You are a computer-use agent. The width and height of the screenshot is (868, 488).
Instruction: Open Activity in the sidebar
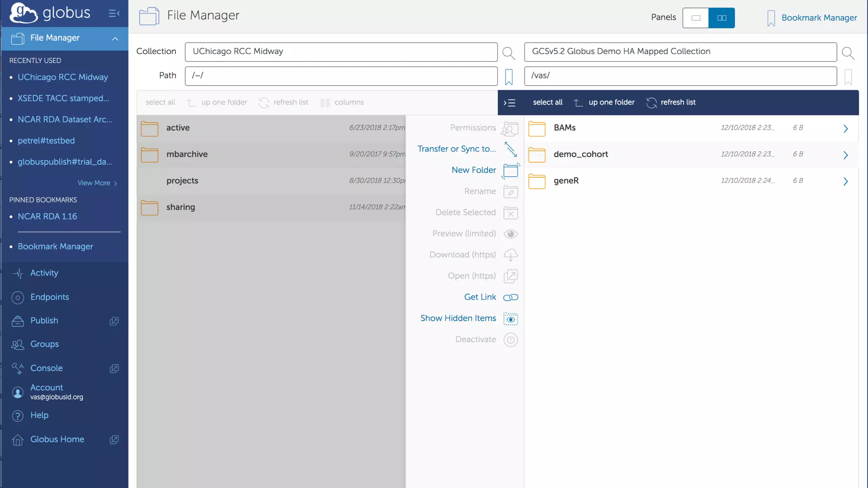click(44, 273)
